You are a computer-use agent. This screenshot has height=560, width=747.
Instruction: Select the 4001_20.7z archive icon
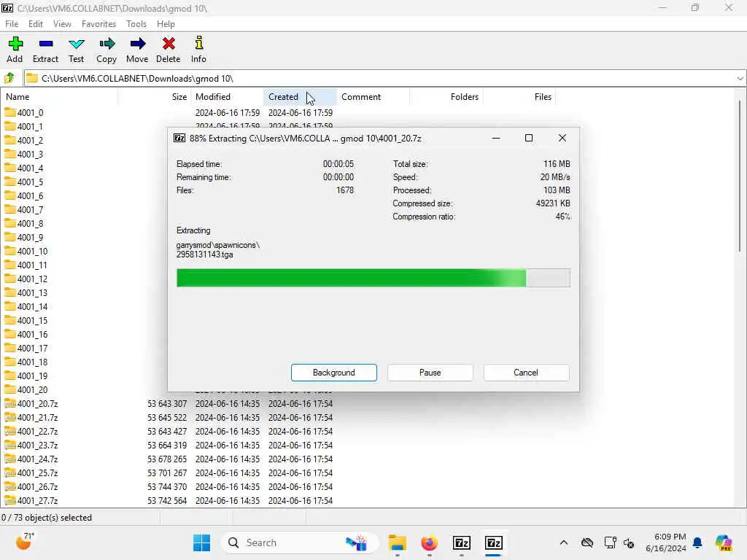point(10,403)
